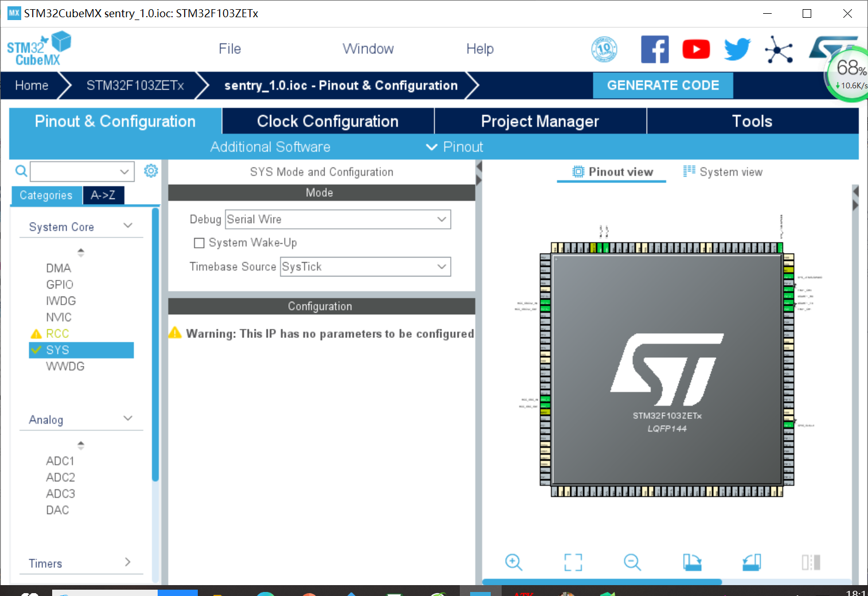Switch to the Clock Configuration tab
The width and height of the screenshot is (868, 596).
(x=327, y=121)
